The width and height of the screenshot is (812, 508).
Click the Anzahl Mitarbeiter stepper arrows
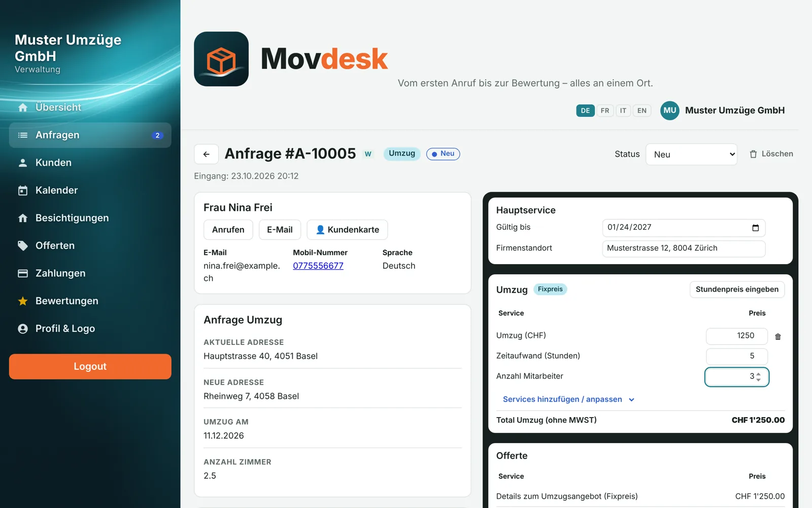tap(759, 376)
